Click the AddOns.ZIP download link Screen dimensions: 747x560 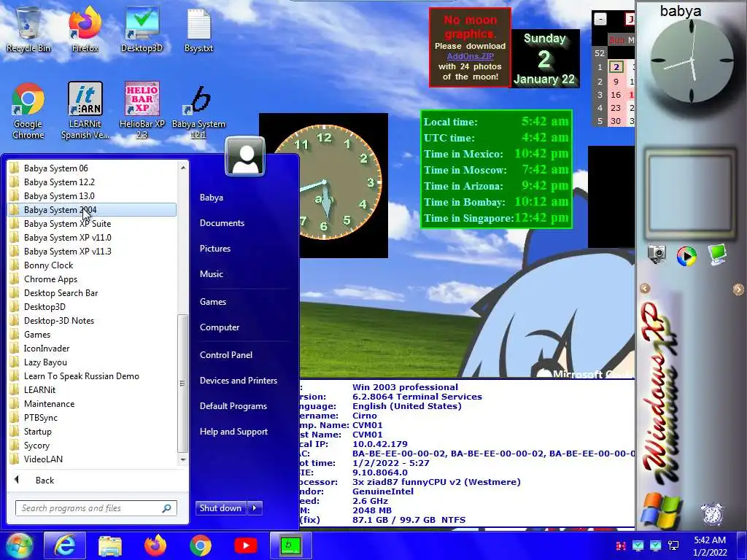click(x=470, y=56)
